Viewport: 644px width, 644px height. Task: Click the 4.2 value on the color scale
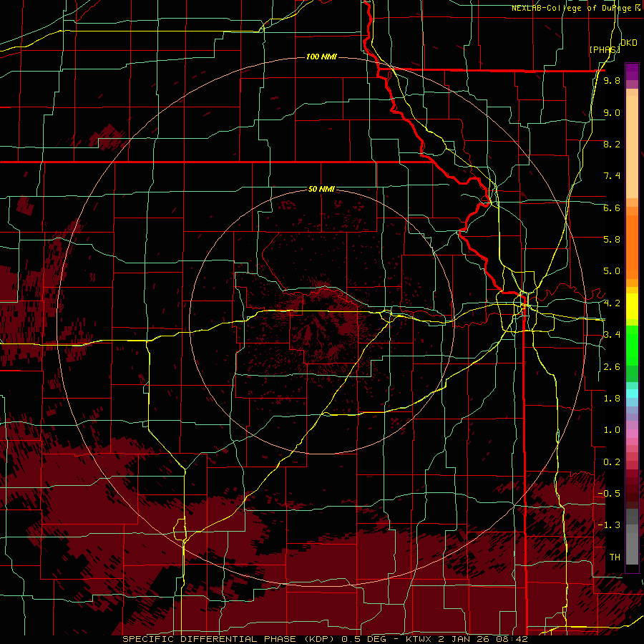point(612,303)
